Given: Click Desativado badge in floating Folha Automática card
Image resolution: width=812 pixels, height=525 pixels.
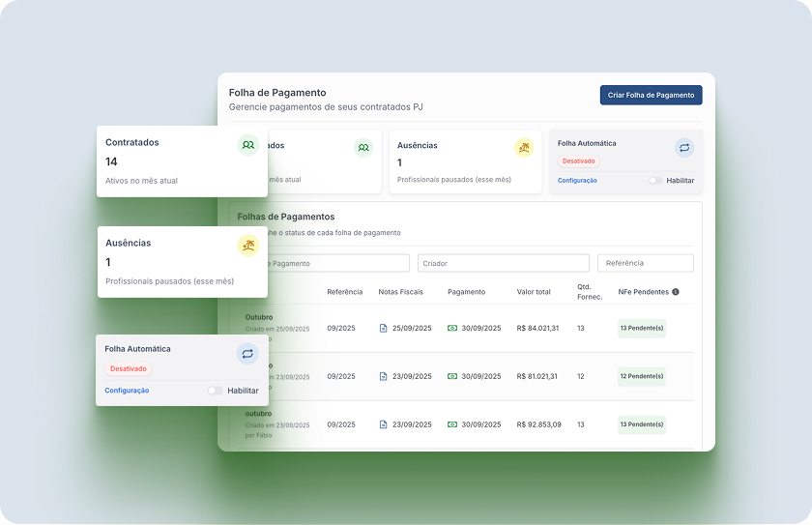Looking at the screenshot, I should point(129,369).
